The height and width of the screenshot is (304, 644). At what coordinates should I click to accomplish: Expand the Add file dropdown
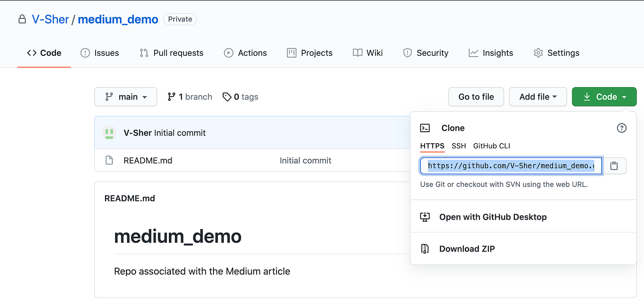pyautogui.click(x=538, y=97)
